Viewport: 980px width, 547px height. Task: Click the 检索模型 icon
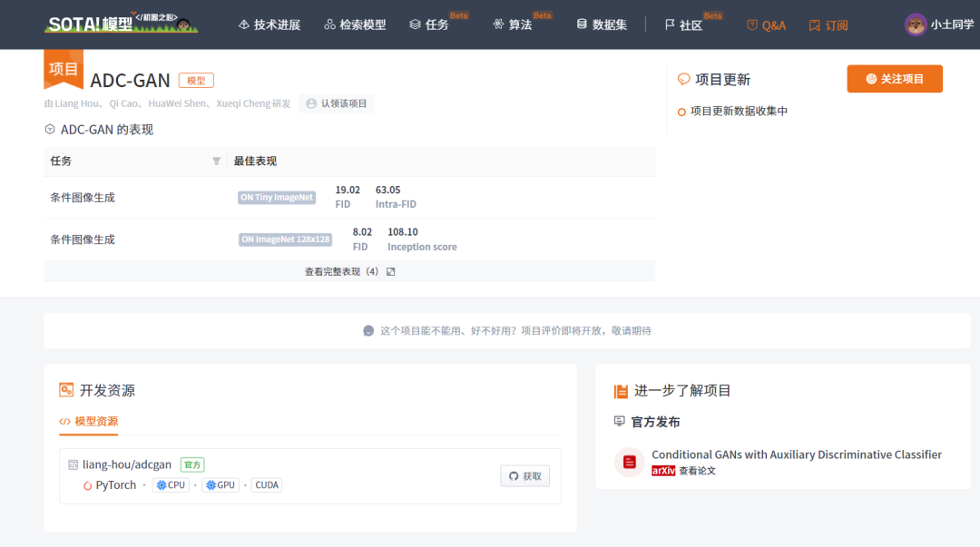pyautogui.click(x=329, y=24)
